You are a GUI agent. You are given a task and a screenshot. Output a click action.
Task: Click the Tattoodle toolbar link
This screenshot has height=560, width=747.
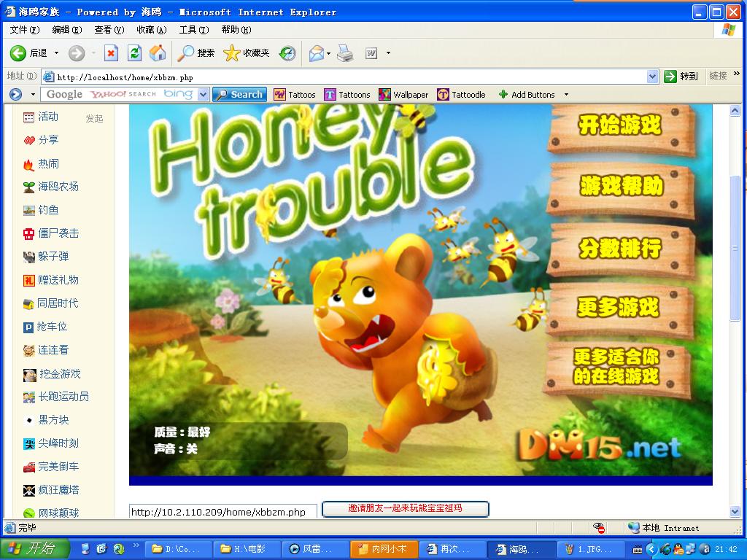(x=461, y=95)
